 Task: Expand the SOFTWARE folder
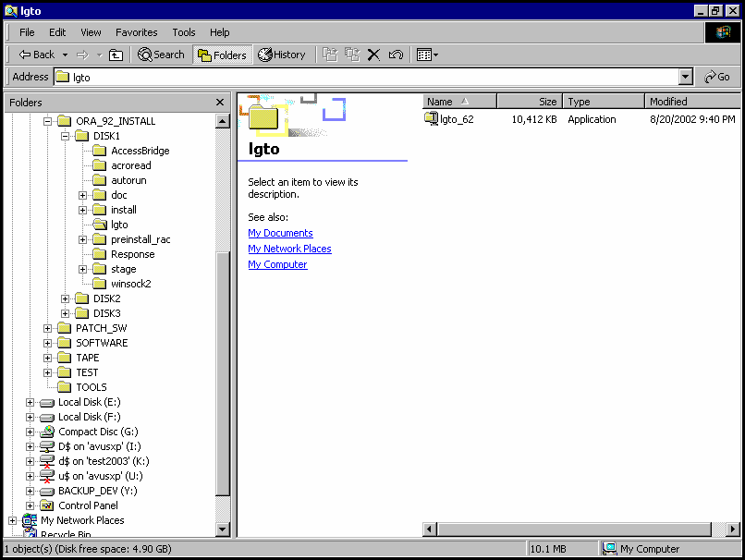pyautogui.click(x=47, y=343)
